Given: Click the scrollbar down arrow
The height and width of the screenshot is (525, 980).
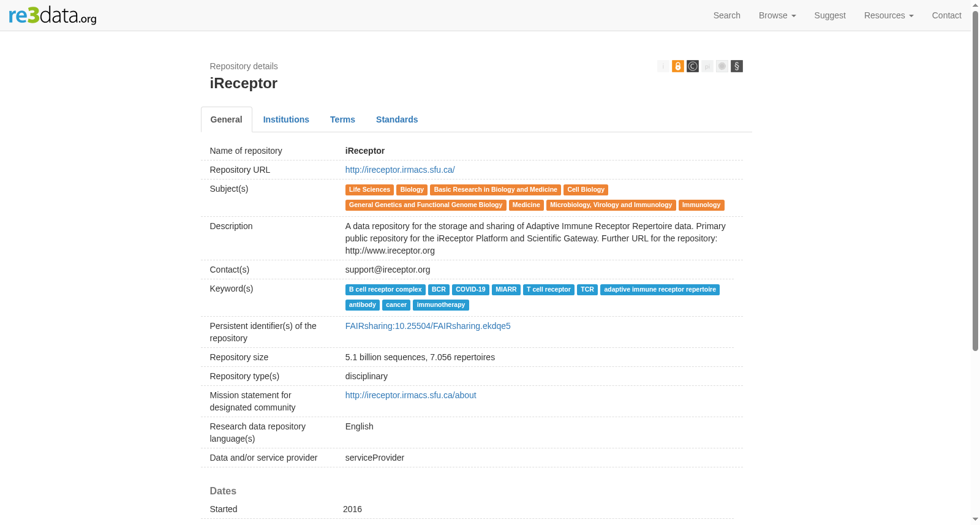Looking at the screenshot, I should coord(976,520).
